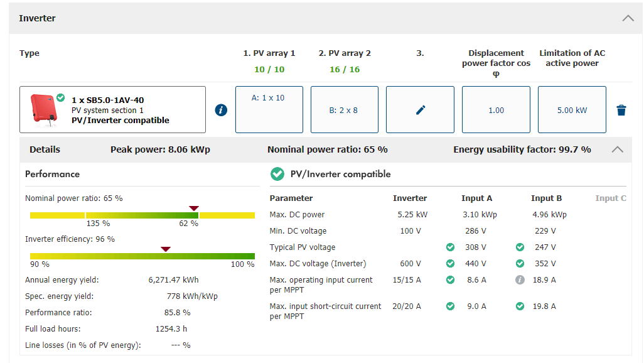Click PV array 1 count 10 / 10

coord(269,70)
